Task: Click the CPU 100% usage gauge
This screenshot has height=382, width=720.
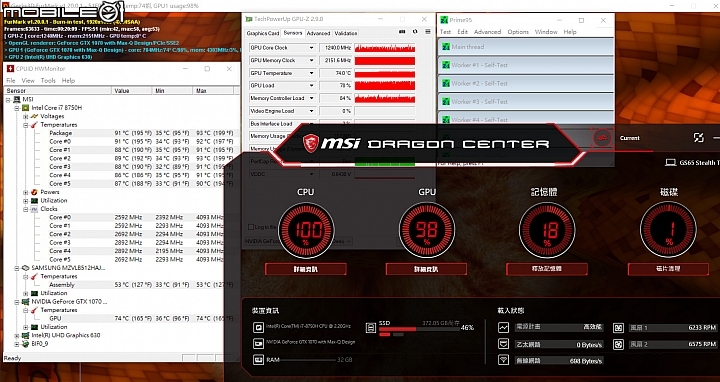Action: [306, 230]
